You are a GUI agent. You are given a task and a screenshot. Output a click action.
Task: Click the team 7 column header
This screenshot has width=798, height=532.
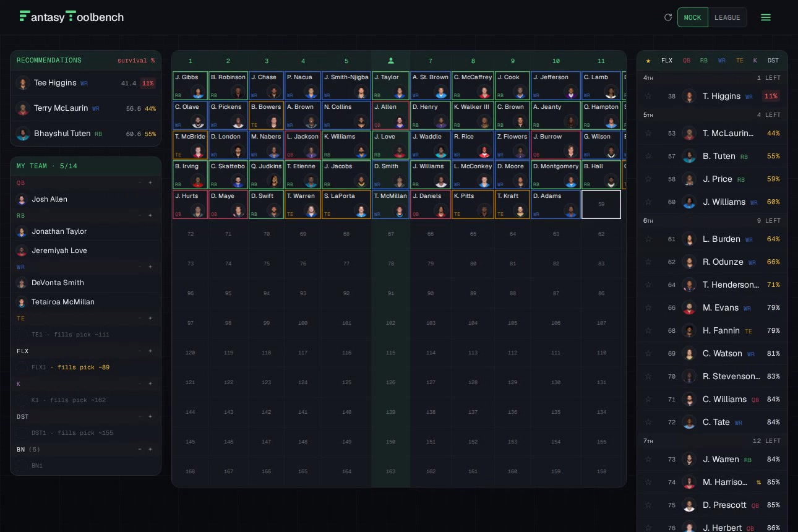pos(431,61)
